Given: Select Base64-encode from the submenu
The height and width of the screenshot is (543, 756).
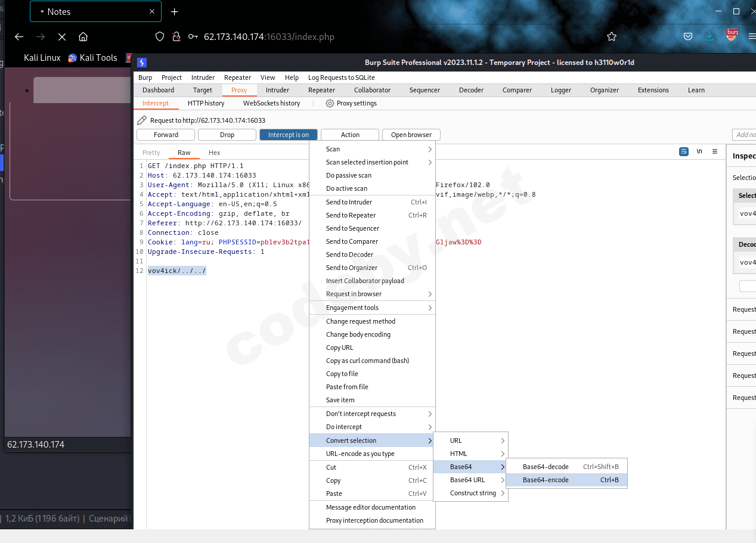Looking at the screenshot, I should (546, 480).
